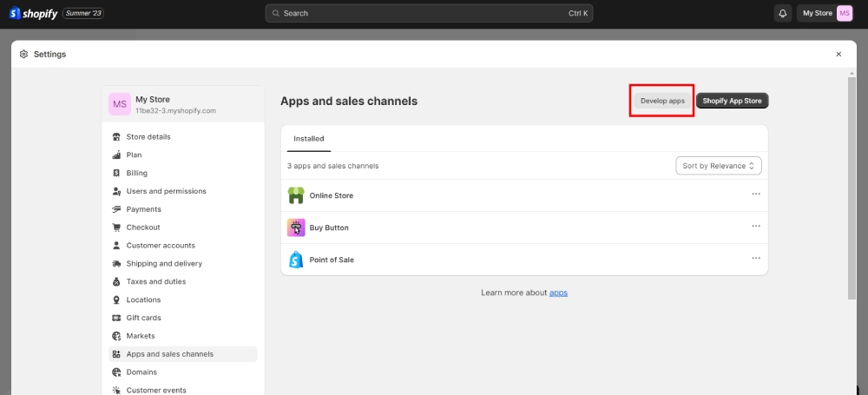Click the Buy Button app icon
Viewport: 868px width, 395px height.
(296, 227)
